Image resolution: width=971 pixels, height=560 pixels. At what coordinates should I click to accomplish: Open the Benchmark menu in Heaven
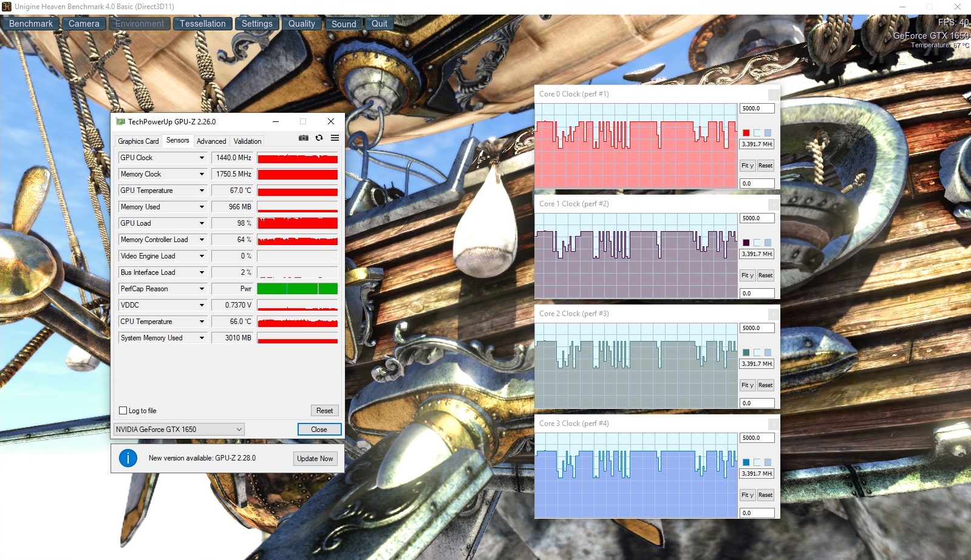(x=31, y=24)
